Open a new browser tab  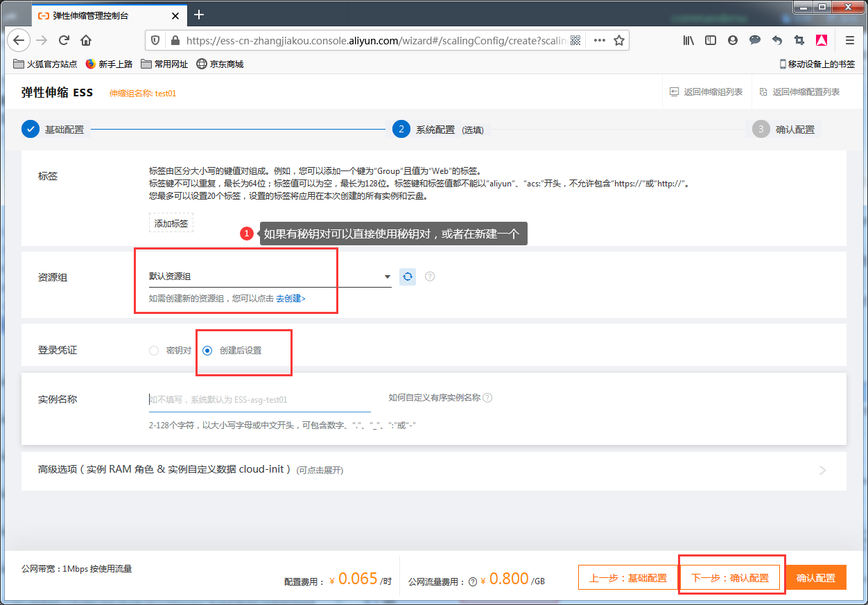[x=199, y=15]
